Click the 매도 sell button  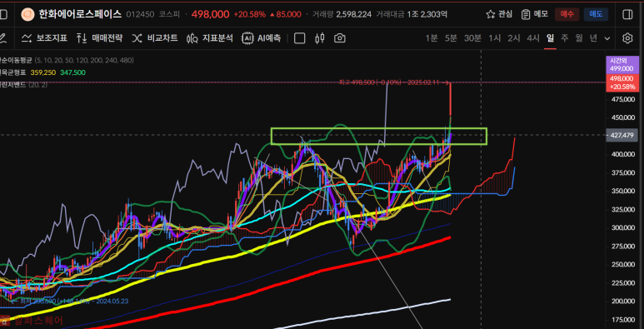coord(596,14)
